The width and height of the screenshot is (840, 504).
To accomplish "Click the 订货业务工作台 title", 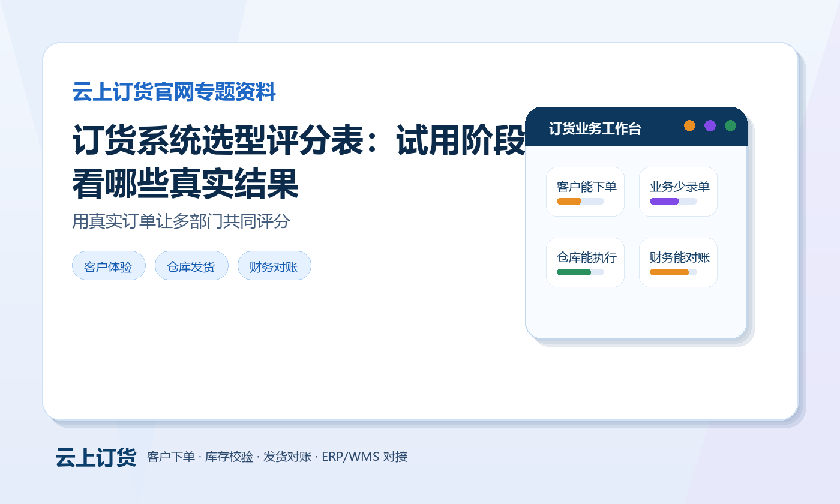I will 595,128.
